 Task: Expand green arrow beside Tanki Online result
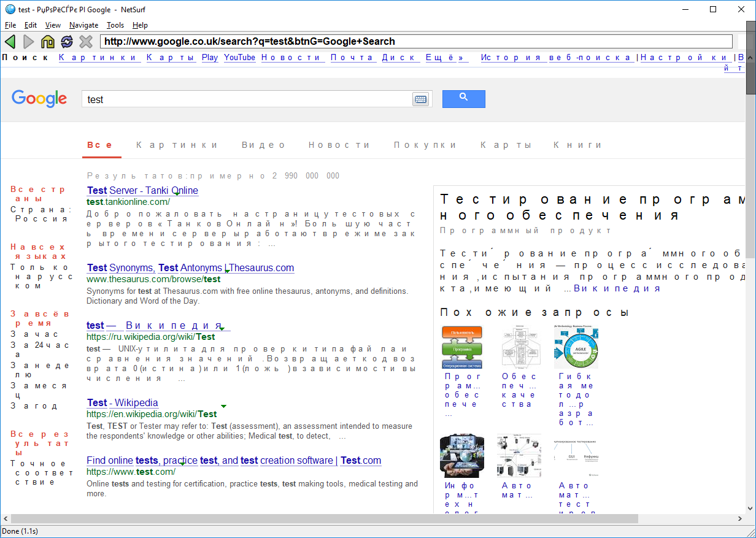point(176,194)
